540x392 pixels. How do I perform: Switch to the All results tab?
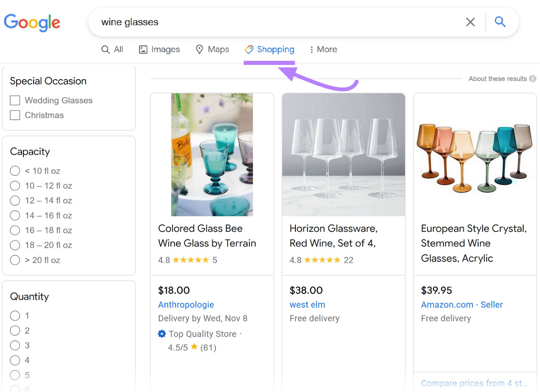pyautogui.click(x=113, y=49)
